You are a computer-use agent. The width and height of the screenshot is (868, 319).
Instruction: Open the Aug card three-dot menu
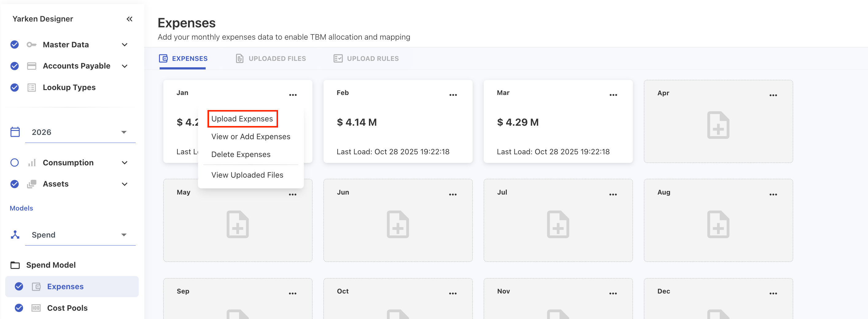[773, 195]
